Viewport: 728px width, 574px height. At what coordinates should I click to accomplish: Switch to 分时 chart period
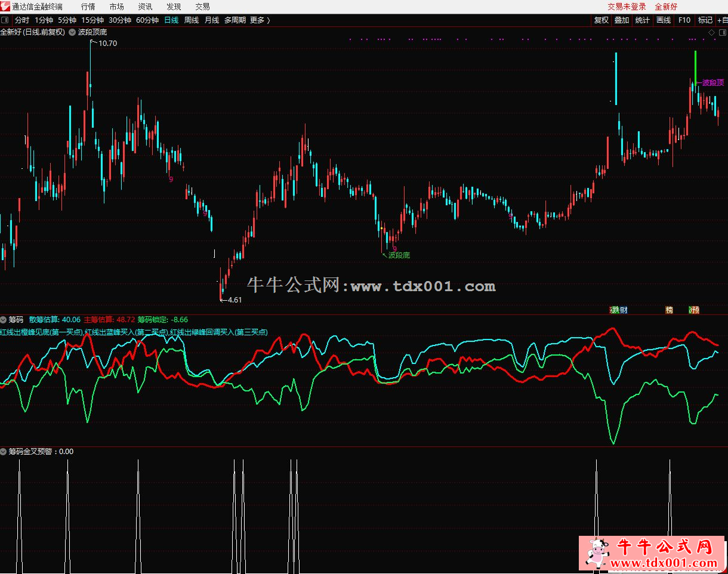[22, 20]
